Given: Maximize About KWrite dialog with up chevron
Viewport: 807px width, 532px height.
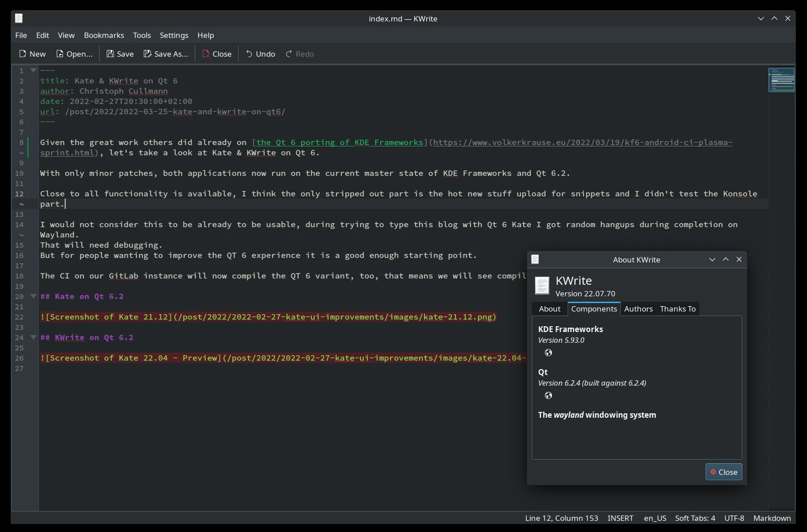Looking at the screenshot, I should pyautogui.click(x=726, y=259).
